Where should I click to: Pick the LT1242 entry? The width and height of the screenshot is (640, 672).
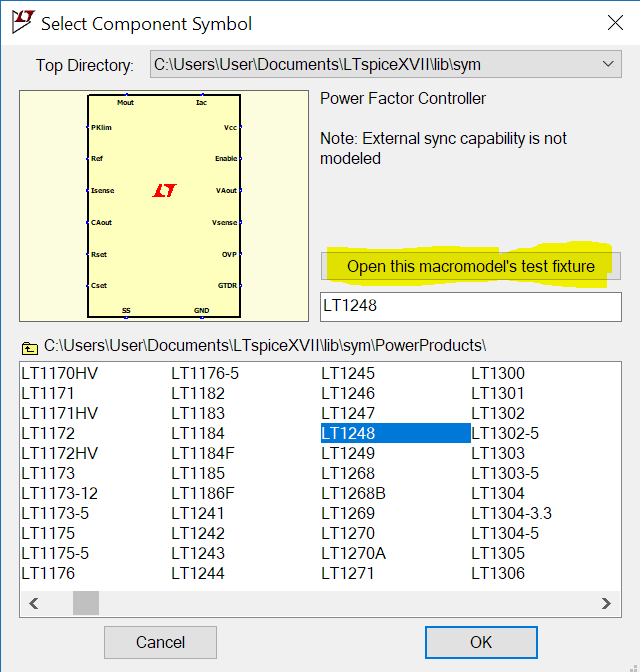[198, 533]
